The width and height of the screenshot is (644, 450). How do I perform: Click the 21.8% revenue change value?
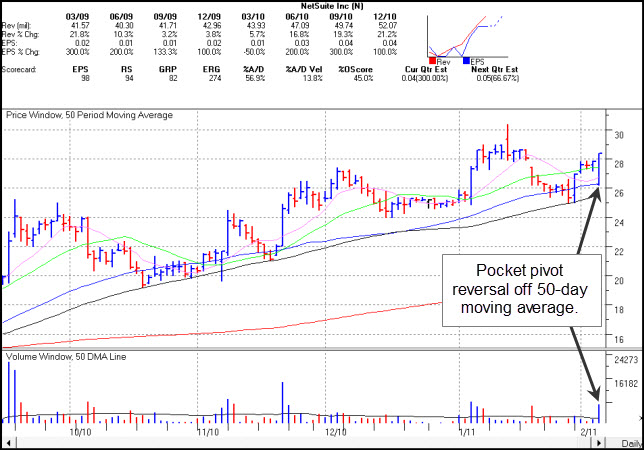[79, 34]
